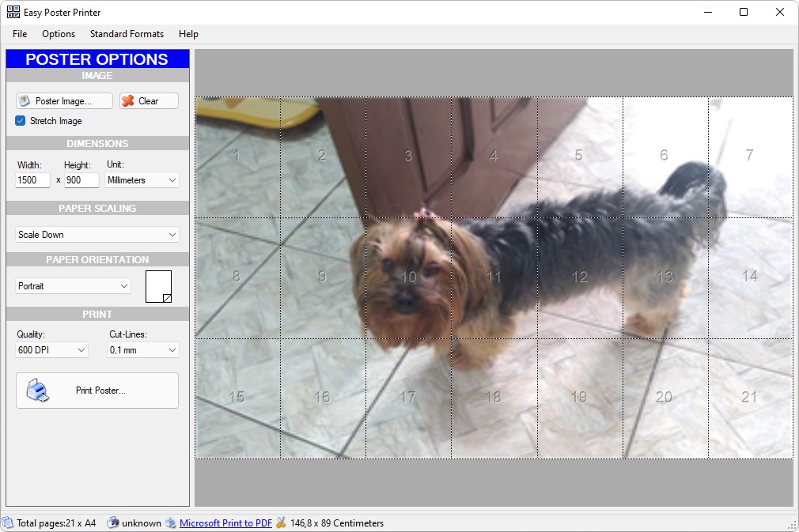Expand the Cut-Lines 0,1 mm dropdown
The height and width of the screenshot is (532, 799).
click(142, 350)
